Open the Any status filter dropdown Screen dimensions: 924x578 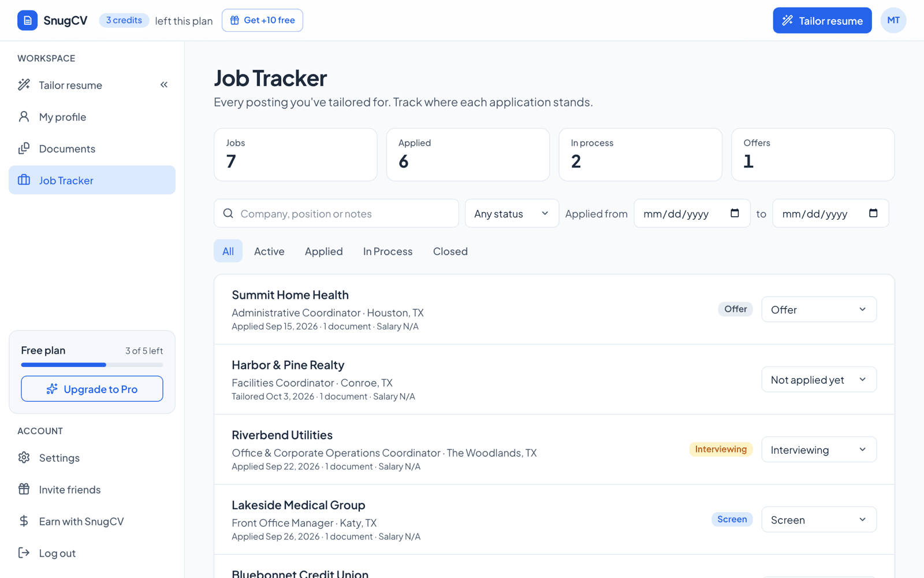(x=512, y=213)
